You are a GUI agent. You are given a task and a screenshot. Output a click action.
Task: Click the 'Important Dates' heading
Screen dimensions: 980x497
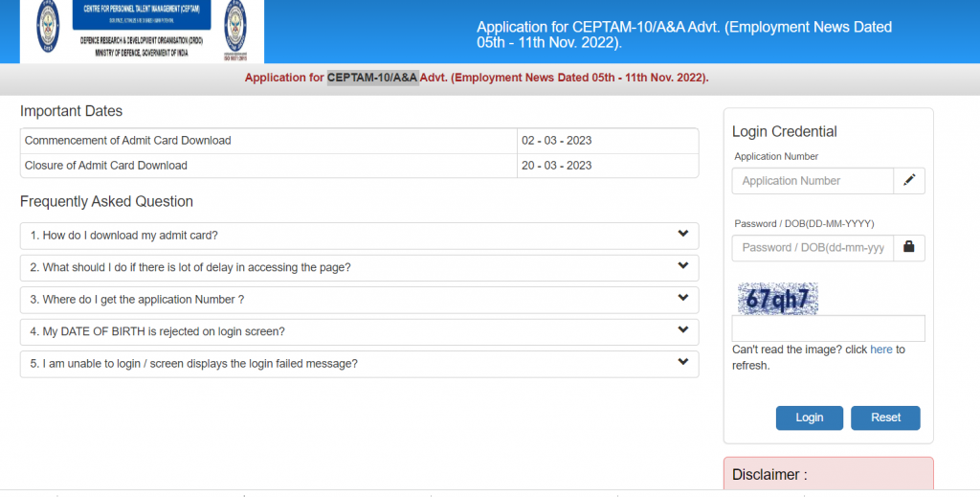(71, 111)
